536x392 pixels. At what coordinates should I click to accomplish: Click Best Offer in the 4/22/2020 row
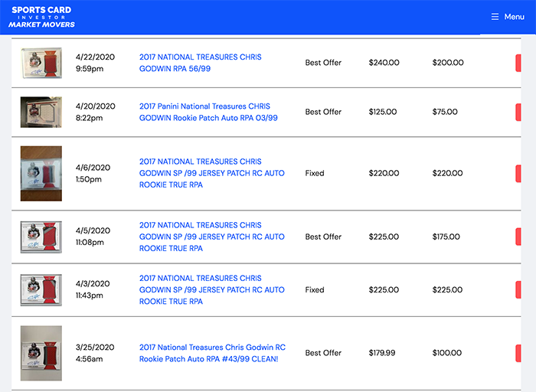[x=323, y=63]
